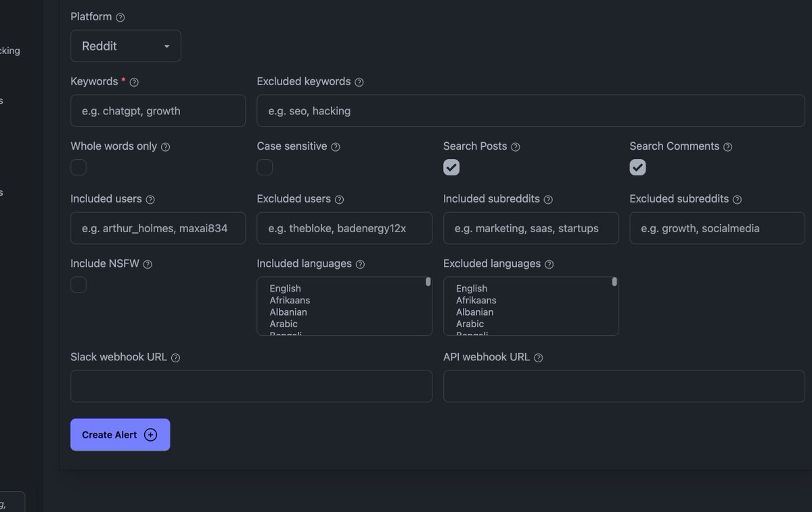
Task: Click the Excluded subreddits help icon
Action: tap(738, 199)
